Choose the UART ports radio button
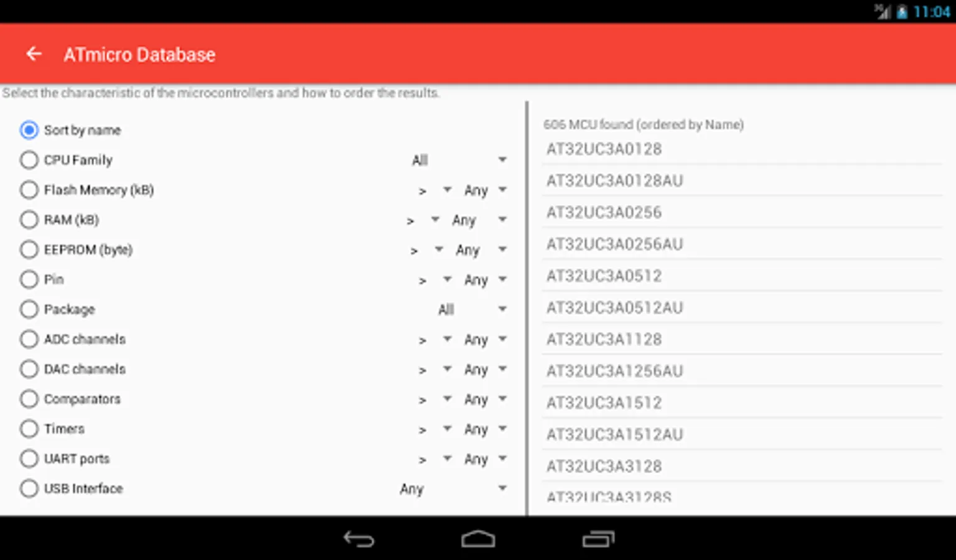Image resolution: width=956 pixels, height=560 pixels. [x=29, y=459]
